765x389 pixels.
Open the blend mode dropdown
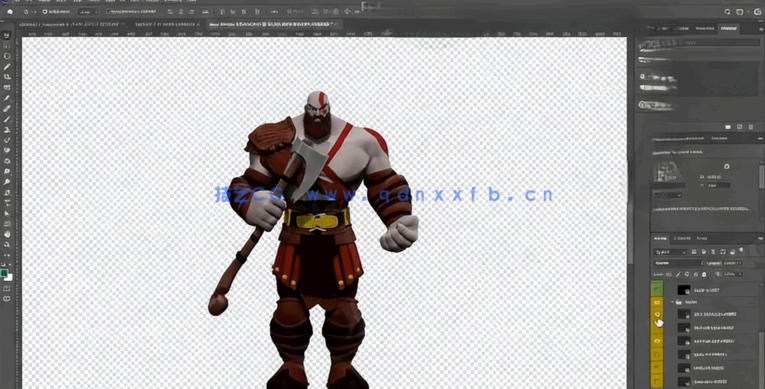click(678, 263)
